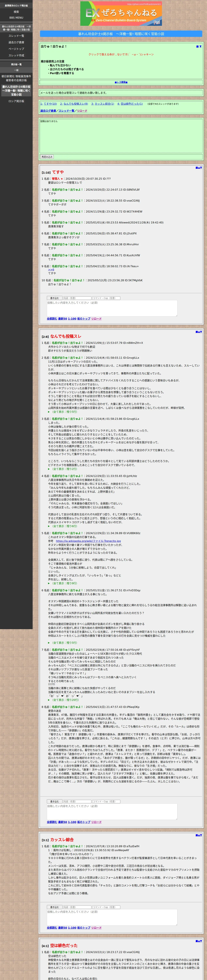Viewport: 207px width, 980px height.
Task: Open スレッド一覧 in the left sidebar
Action: pyautogui.click(x=16, y=36)
